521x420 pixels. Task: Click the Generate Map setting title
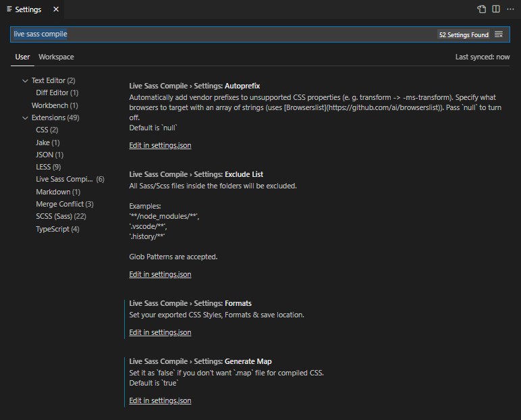pyautogui.click(x=200, y=361)
